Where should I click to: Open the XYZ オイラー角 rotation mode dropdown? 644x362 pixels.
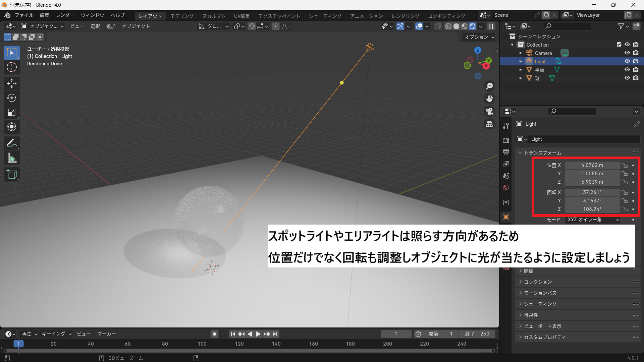[x=592, y=220]
